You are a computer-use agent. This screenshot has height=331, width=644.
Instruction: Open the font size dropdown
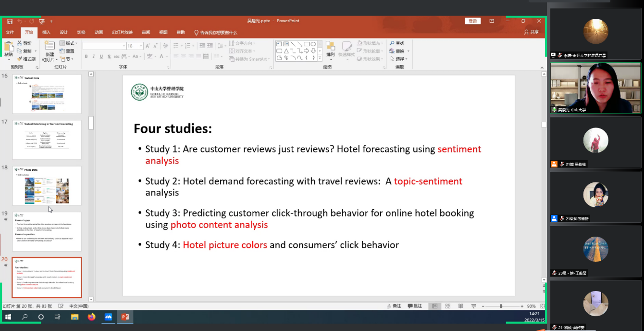141,46
